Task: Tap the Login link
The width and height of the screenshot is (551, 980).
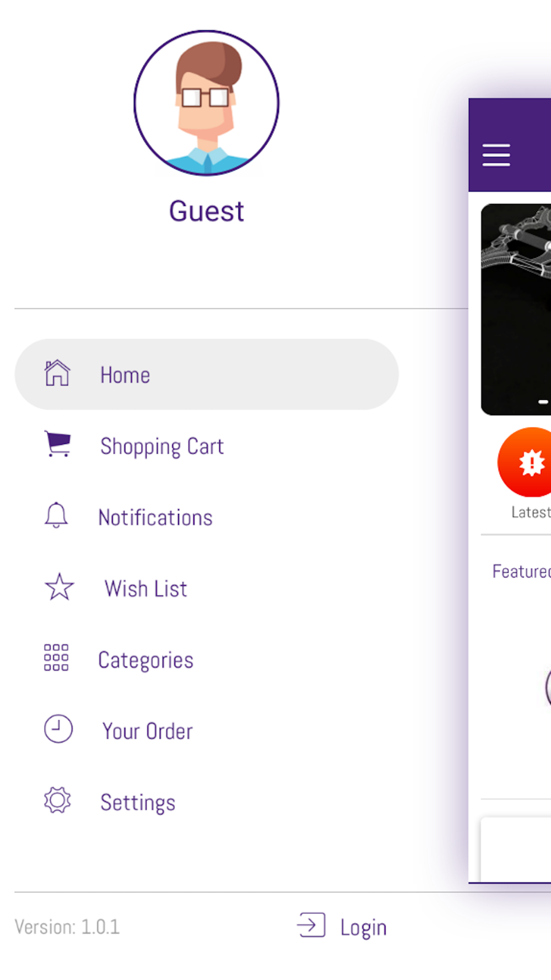Action: pos(363,928)
